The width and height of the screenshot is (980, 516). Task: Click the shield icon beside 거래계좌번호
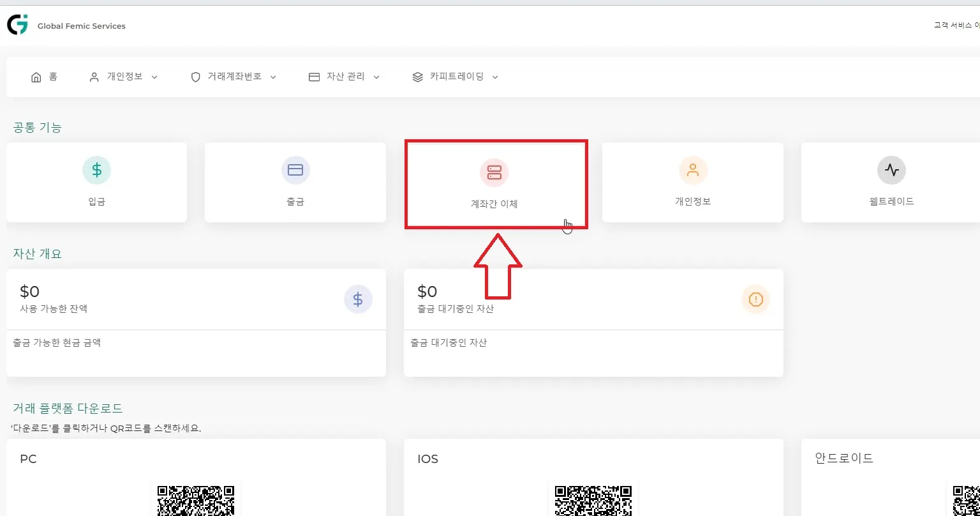pyautogui.click(x=196, y=77)
